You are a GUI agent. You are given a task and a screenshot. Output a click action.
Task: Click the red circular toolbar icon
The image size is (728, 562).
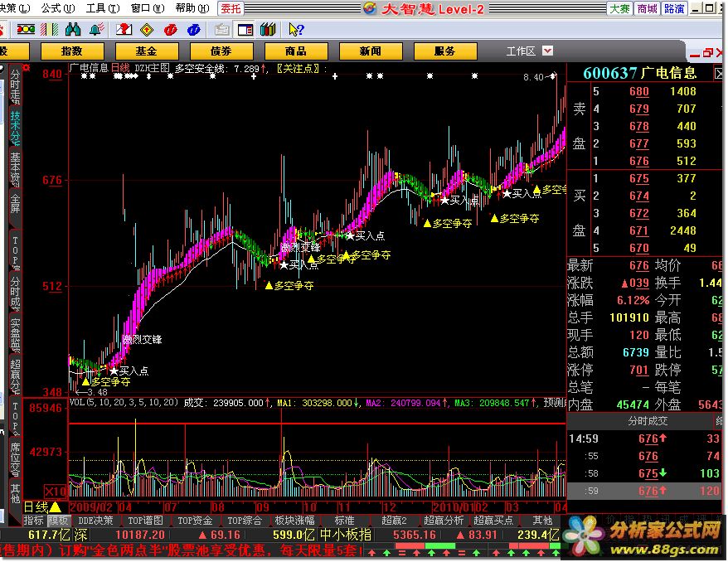pyautogui.click(x=170, y=30)
